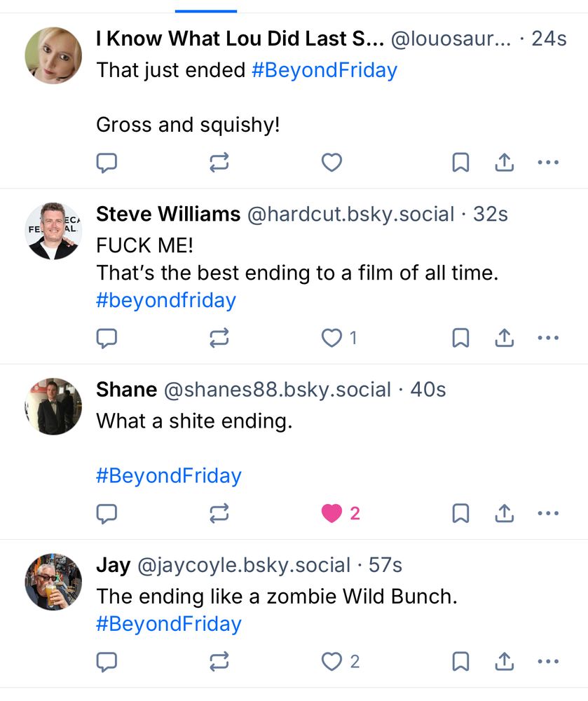
Task: Open more options on Lou's post
Action: click(x=548, y=163)
